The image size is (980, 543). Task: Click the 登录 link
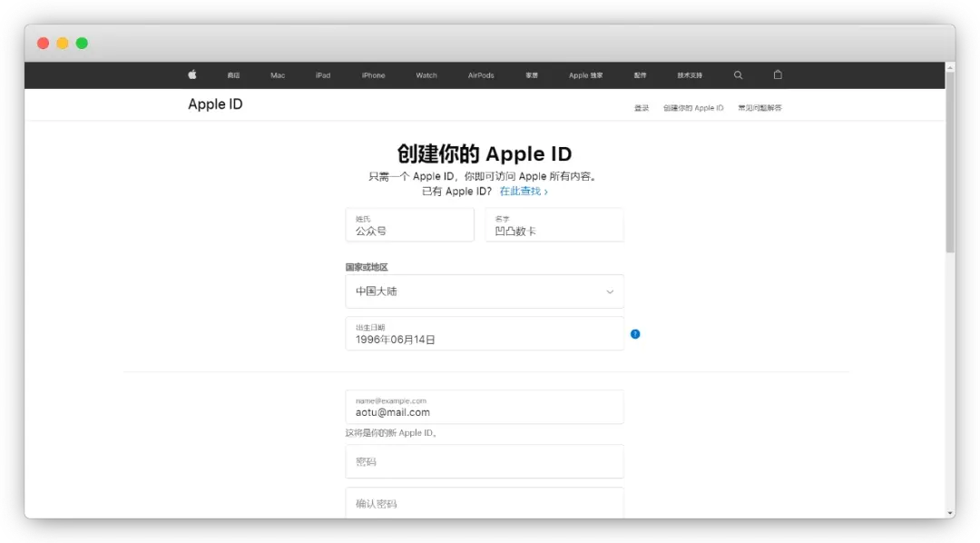tap(642, 107)
